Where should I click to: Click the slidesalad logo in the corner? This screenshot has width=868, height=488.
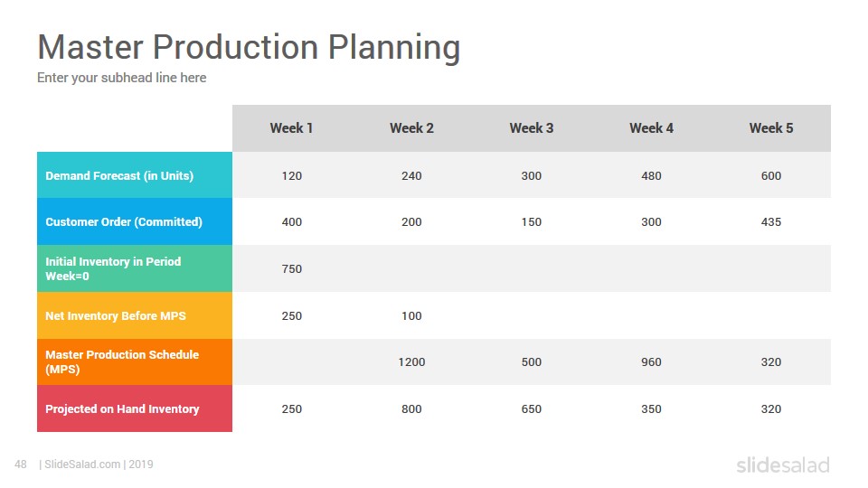tap(783, 465)
